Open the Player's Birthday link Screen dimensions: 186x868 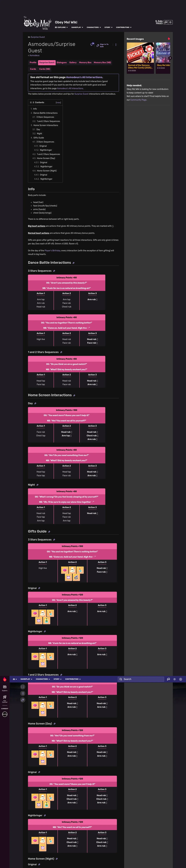pyautogui.click(x=52, y=250)
